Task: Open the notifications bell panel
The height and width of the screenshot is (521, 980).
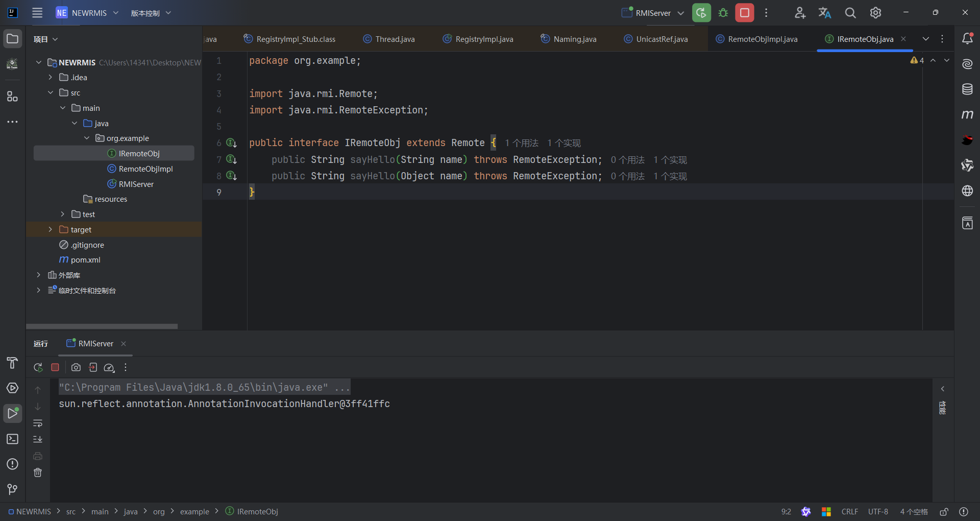Action: tap(967, 39)
